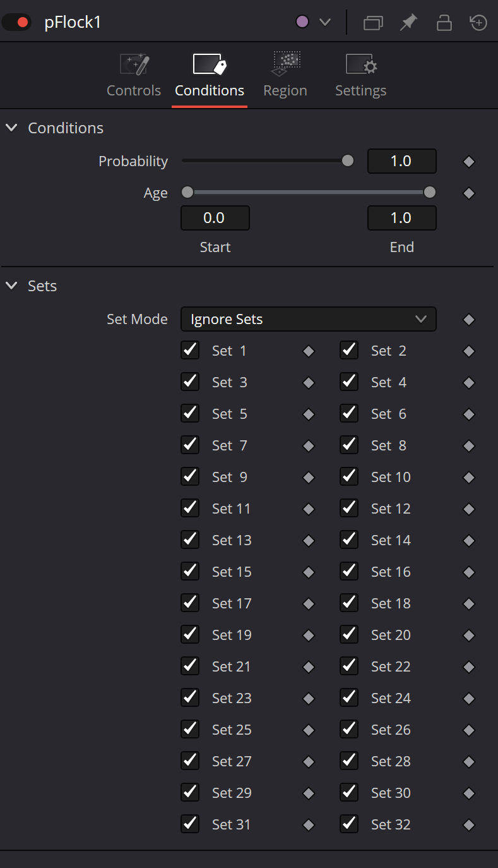Image resolution: width=498 pixels, height=868 pixels.
Task: Uncheck the Set 12 checkbox
Action: [x=349, y=508]
